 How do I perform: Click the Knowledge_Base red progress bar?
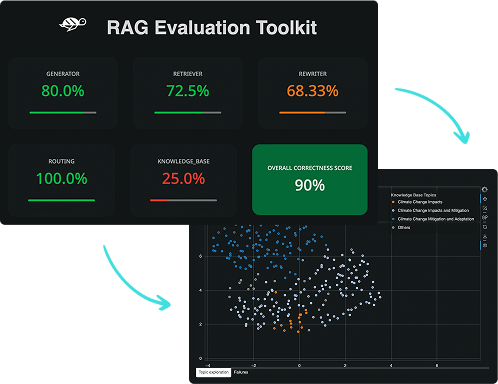coord(183,200)
